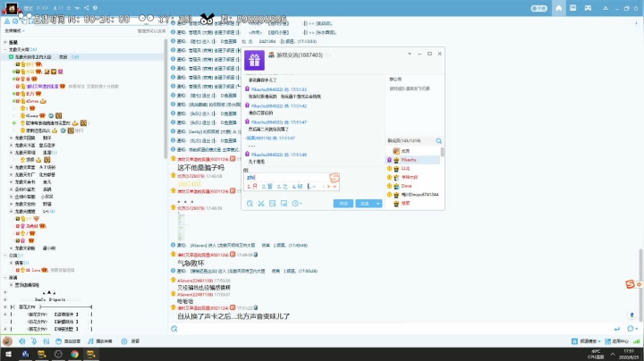This screenshot has width=644, height=361.
Task: Choose IME candidate 2 智
Action: click(x=267, y=186)
